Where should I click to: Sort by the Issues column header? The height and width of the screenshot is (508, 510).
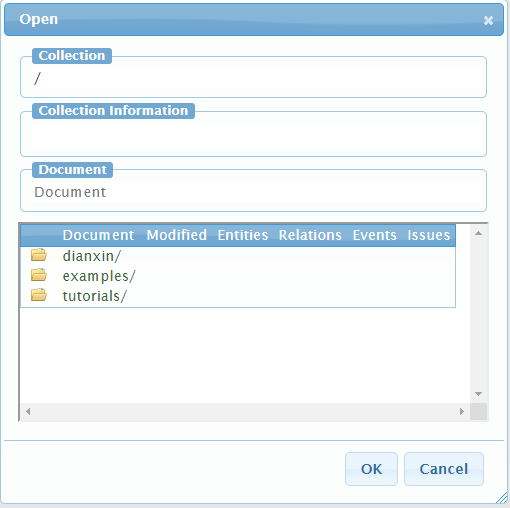tap(429, 235)
